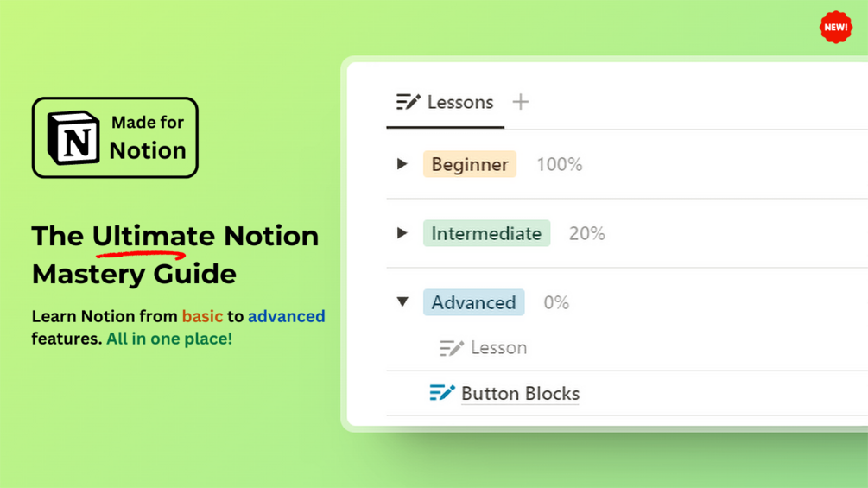This screenshot has width=868, height=488.
Task: Click the 0% progress value for Advanced
Action: [556, 302]
